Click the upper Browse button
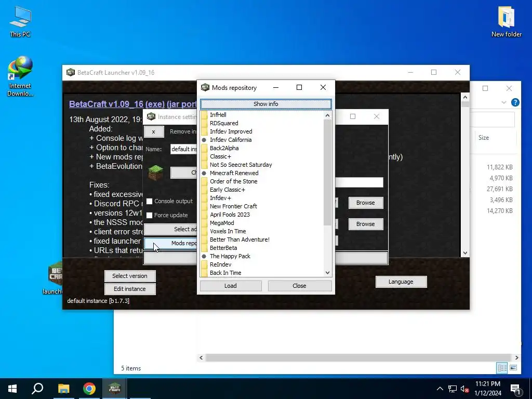Screen dimensions: 532x399 point(366,203)
